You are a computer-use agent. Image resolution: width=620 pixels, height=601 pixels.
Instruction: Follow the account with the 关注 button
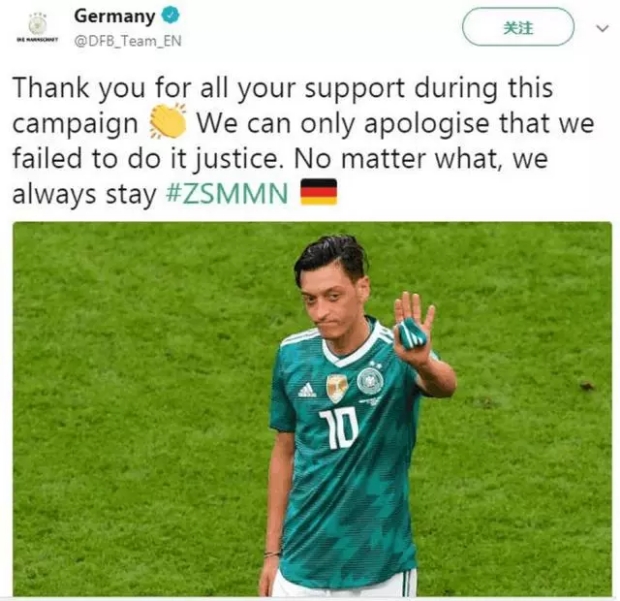518,28
